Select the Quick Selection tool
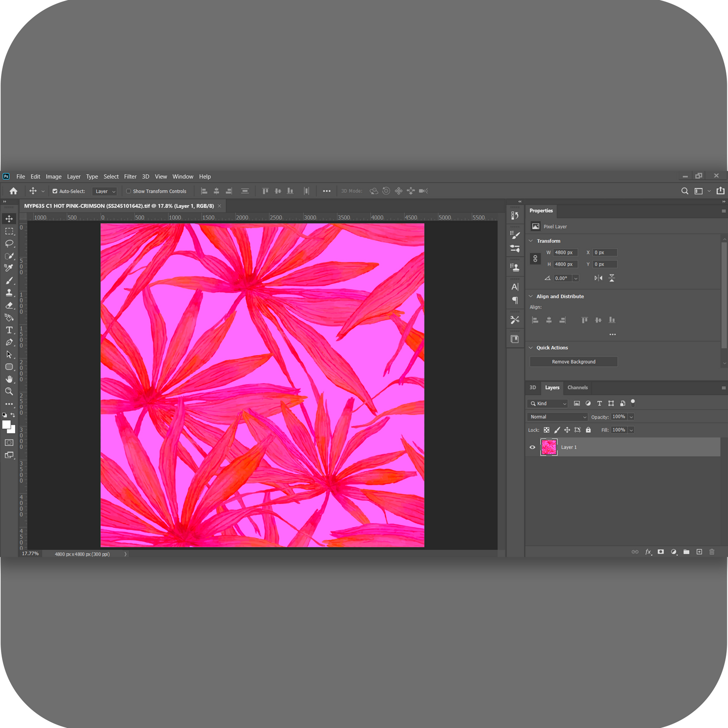Viewport: 728px width, 728px height. pos(9,256)
